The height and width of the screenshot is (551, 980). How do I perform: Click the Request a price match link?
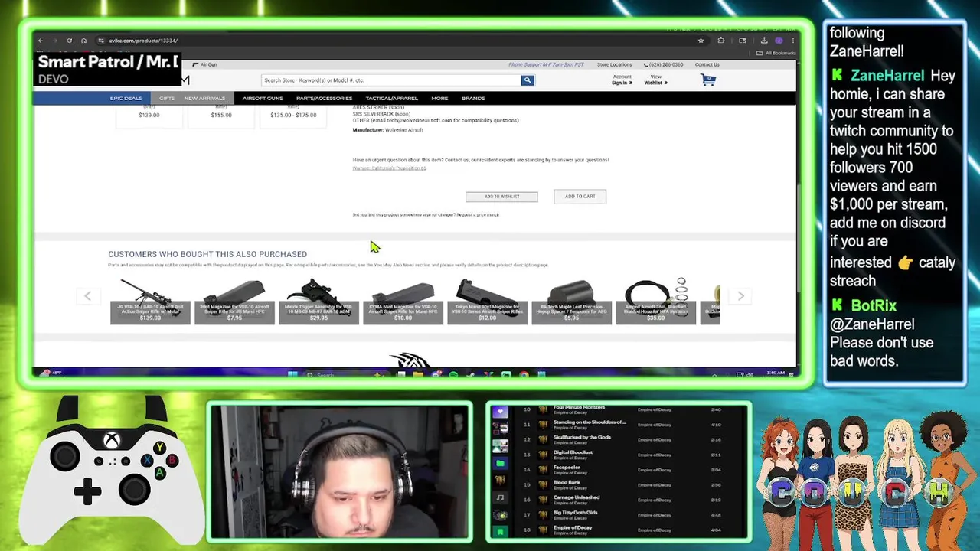coord(478,215)
